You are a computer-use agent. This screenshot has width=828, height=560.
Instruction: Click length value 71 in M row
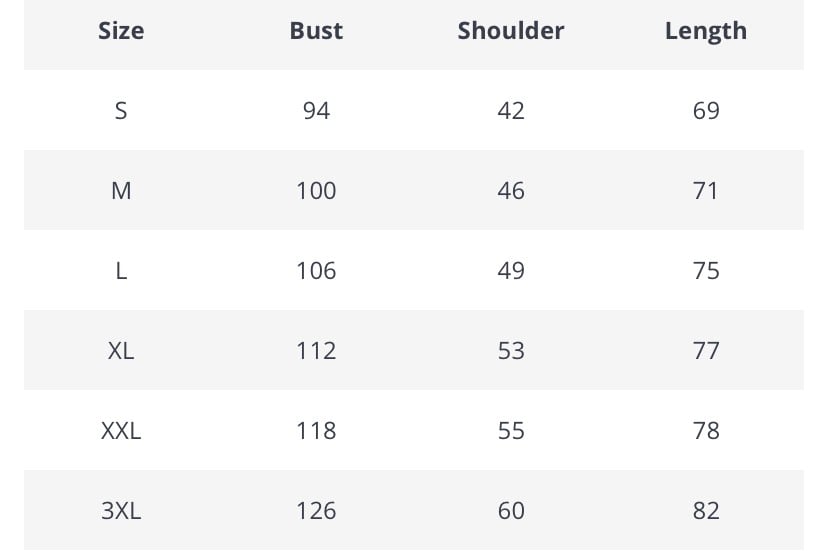[x=706, y=190]
